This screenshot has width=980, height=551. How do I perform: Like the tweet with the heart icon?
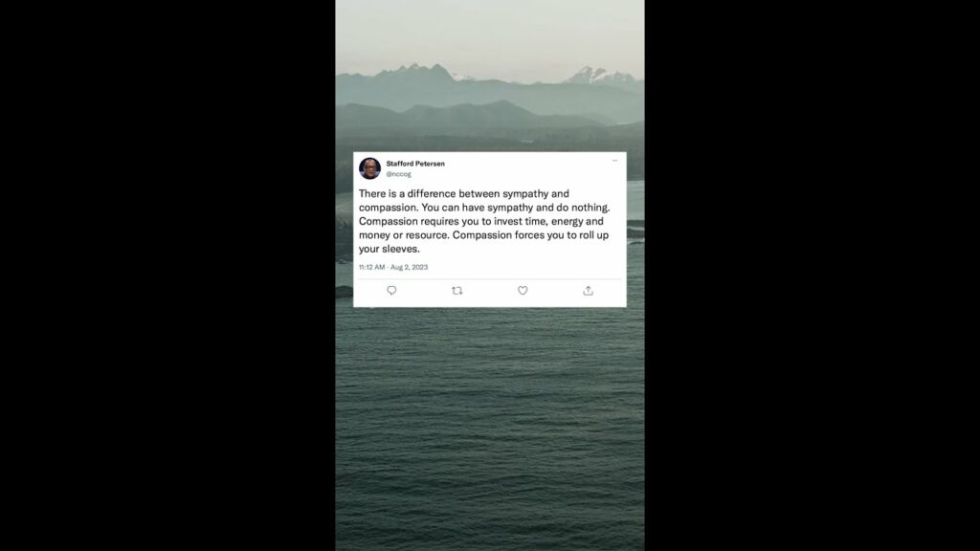[x=523, y=291]
